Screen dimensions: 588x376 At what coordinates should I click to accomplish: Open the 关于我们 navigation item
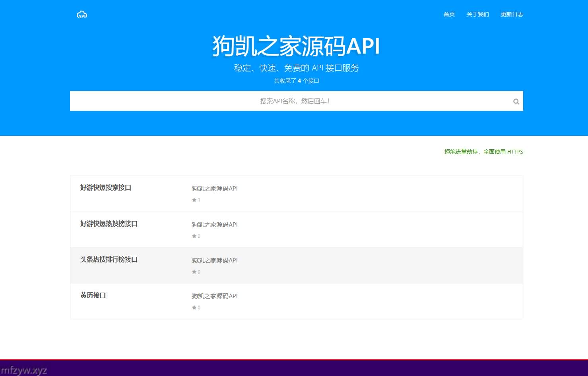point(477,14)
